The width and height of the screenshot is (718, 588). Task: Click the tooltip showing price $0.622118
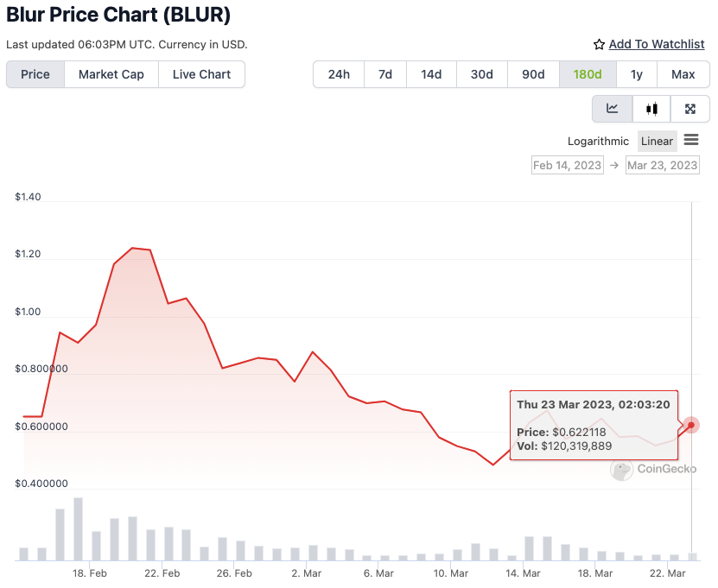pos(594,425)
